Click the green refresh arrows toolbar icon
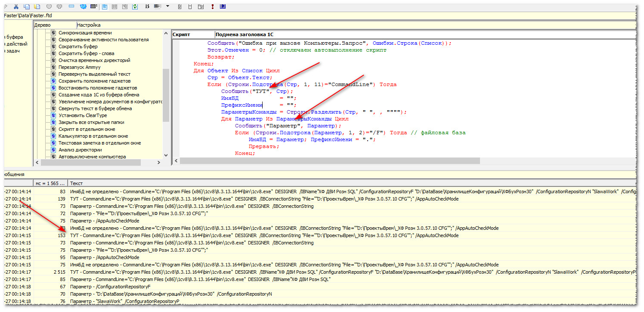This screenshot has width=644, height=312. point(135,6)
